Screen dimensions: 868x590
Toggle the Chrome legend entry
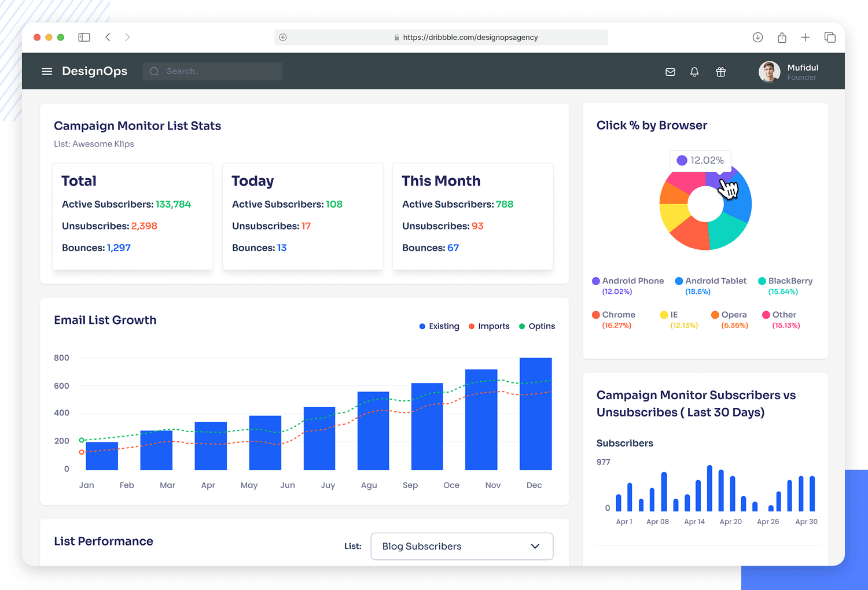(613, 320)
